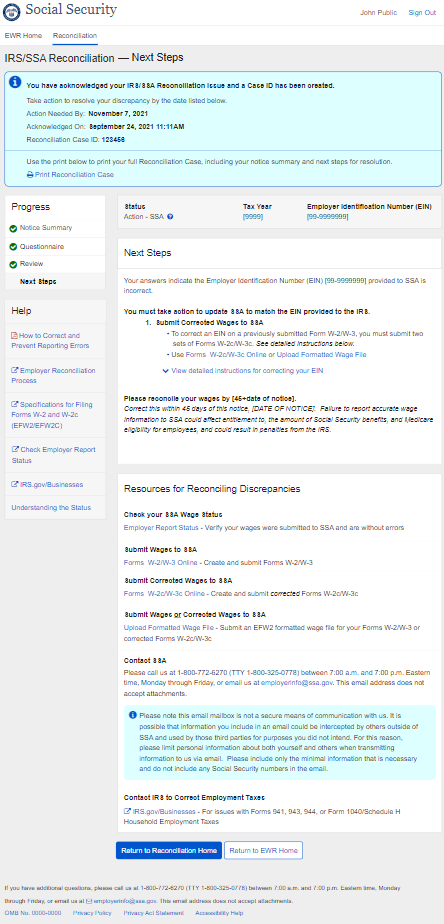This screenshot has height=924, width=444.
Task: Click Employer Identification Number value [99-9999999]
Action: pyautogui.click(x=328, y=217)
